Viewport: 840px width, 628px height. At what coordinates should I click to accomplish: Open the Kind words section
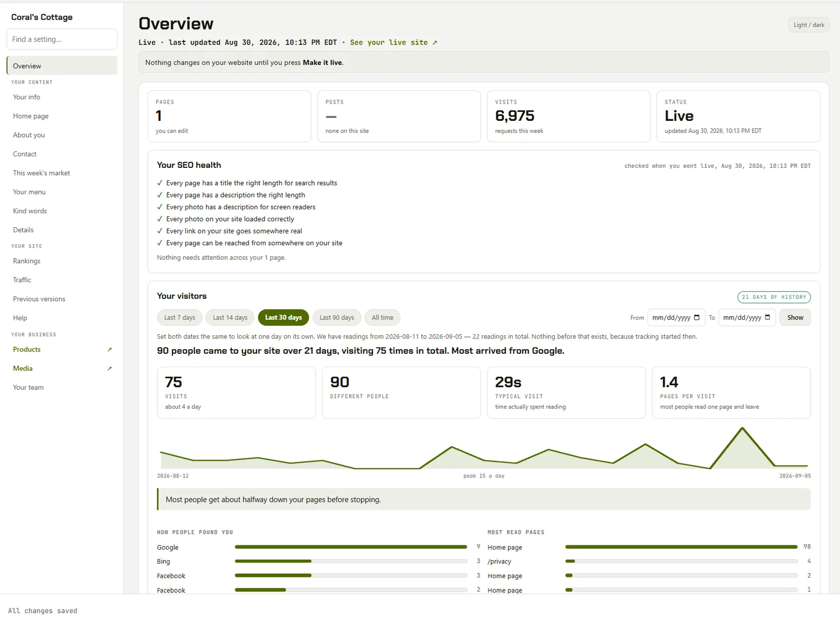[62, 211]
